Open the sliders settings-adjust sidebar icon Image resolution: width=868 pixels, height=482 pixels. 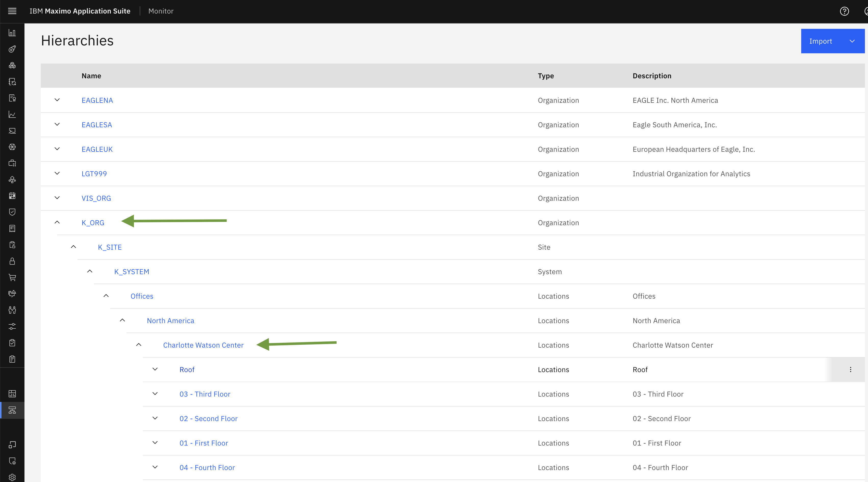coord(12,326)
